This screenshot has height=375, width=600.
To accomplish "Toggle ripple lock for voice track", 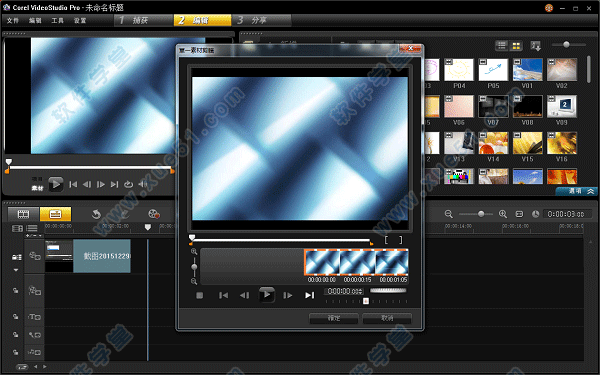I will pos(16,334).
